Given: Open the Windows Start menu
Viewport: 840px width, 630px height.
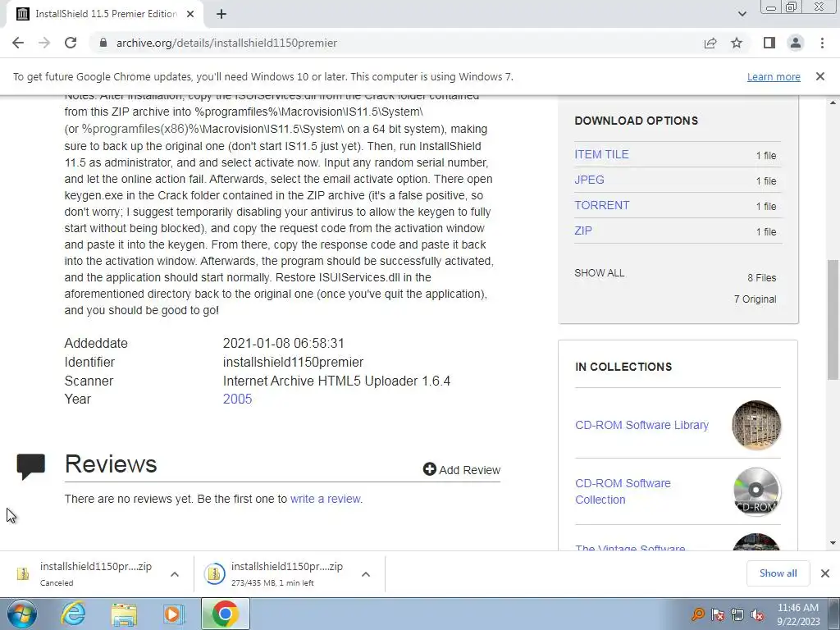Looking at the screenshot, I should [x=22, y=614].
